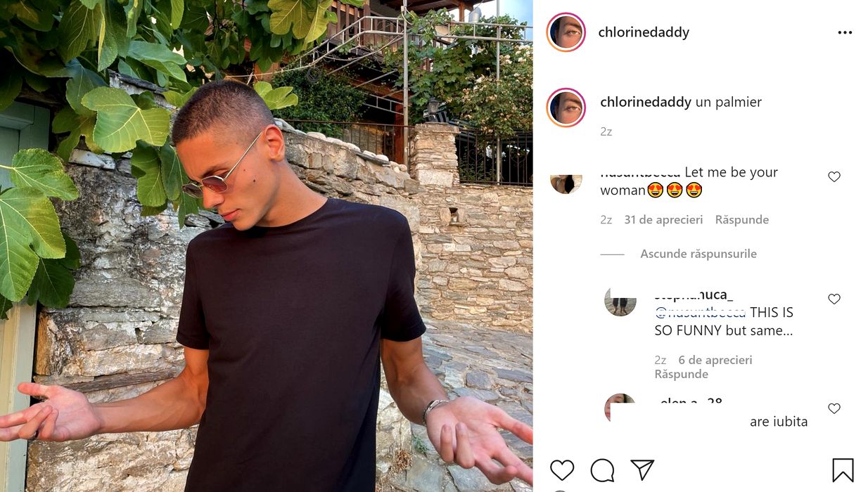Viewport: 868px width, 492px height.
Task: Click the header profile avatar story ring
Action: [x=566, y=32]
